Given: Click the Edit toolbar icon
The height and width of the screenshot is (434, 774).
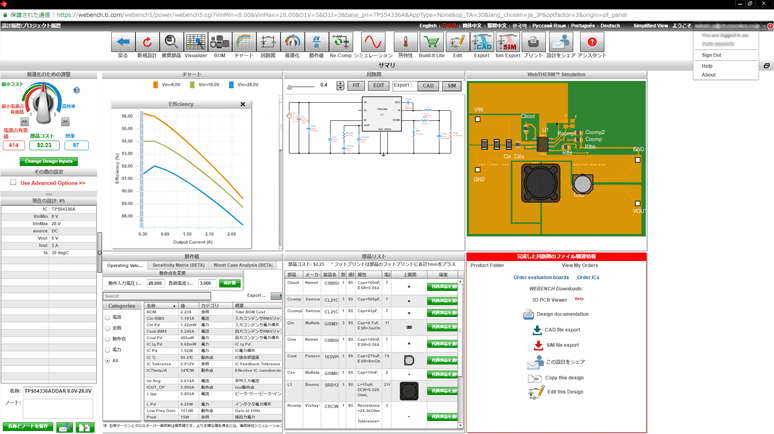Looking at the screenshot, I should pos(457,42).
